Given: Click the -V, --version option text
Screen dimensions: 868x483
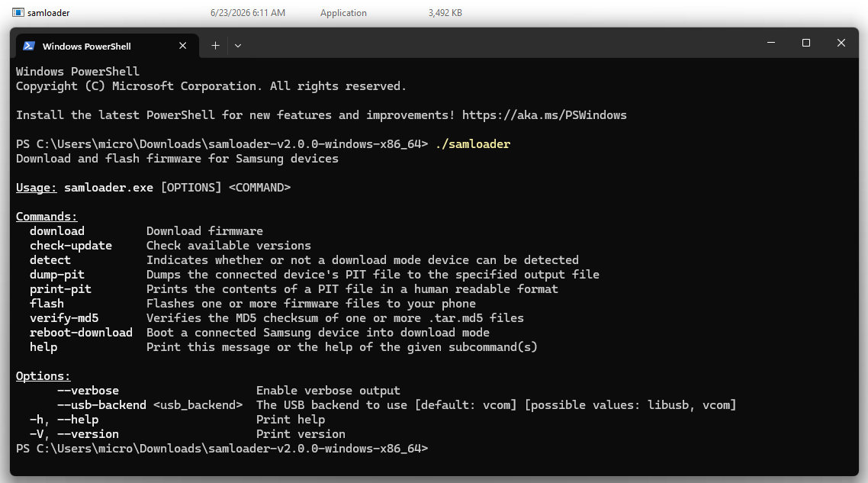Looking at the screenshot, I should [74, 433].
